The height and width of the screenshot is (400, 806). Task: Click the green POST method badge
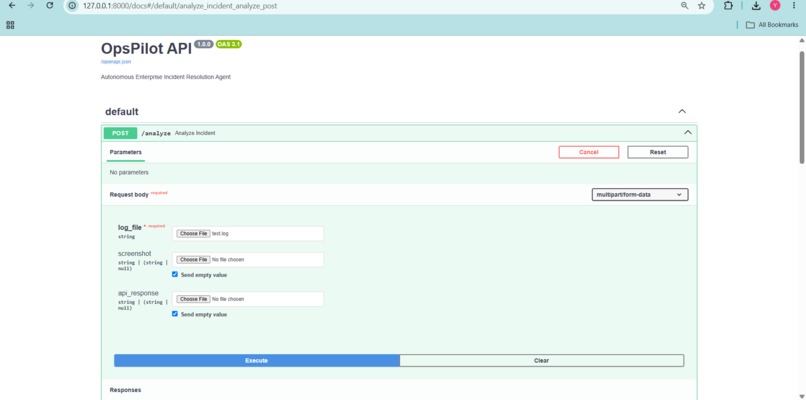120,133
